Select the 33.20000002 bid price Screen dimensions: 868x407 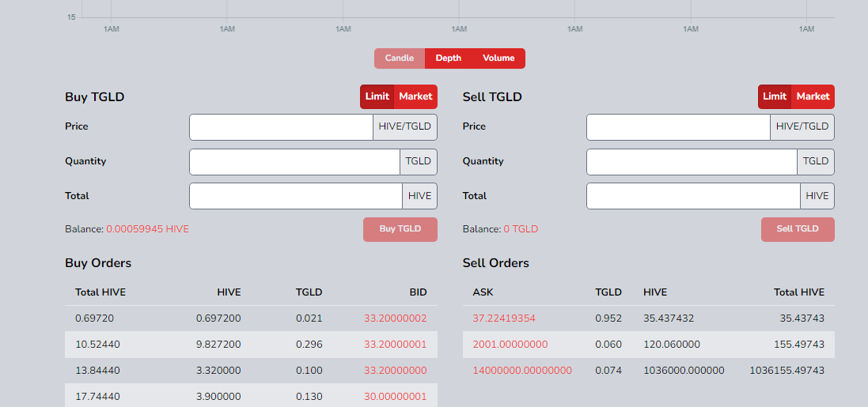[x=395, y=318]
